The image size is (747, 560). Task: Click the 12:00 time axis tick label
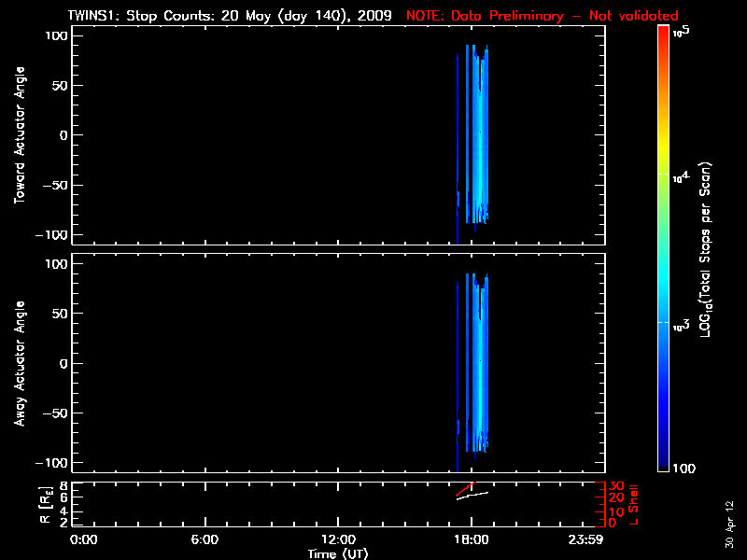(337, 539)
